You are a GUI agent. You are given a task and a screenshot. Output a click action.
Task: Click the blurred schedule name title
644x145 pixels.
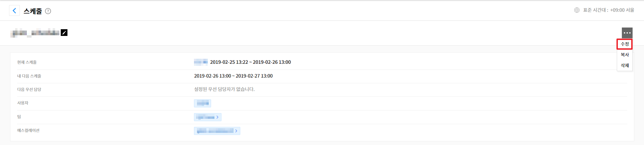coord(35,33)
